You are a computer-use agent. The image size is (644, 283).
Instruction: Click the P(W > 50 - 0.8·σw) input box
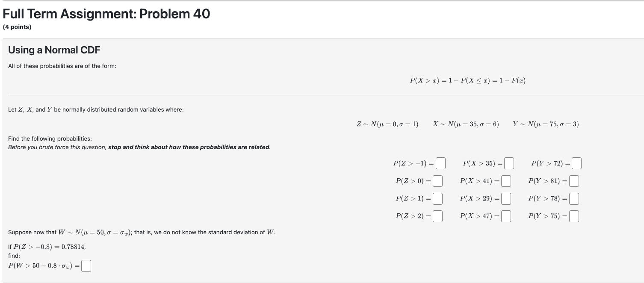[86, 265]
